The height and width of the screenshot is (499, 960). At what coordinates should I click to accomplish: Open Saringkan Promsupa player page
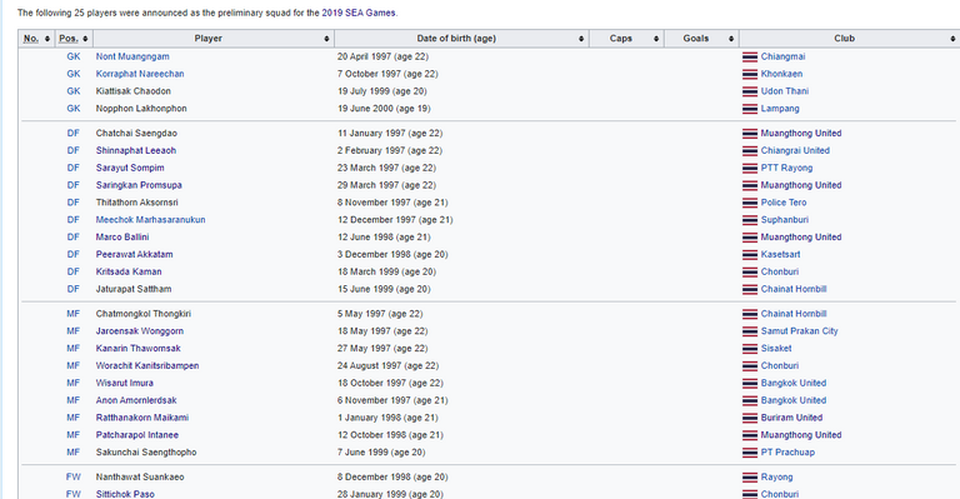[x=138, y=185]
